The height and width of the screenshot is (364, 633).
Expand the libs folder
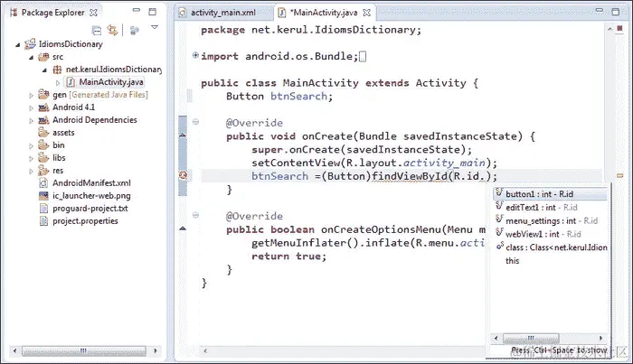tap(31, 158)
